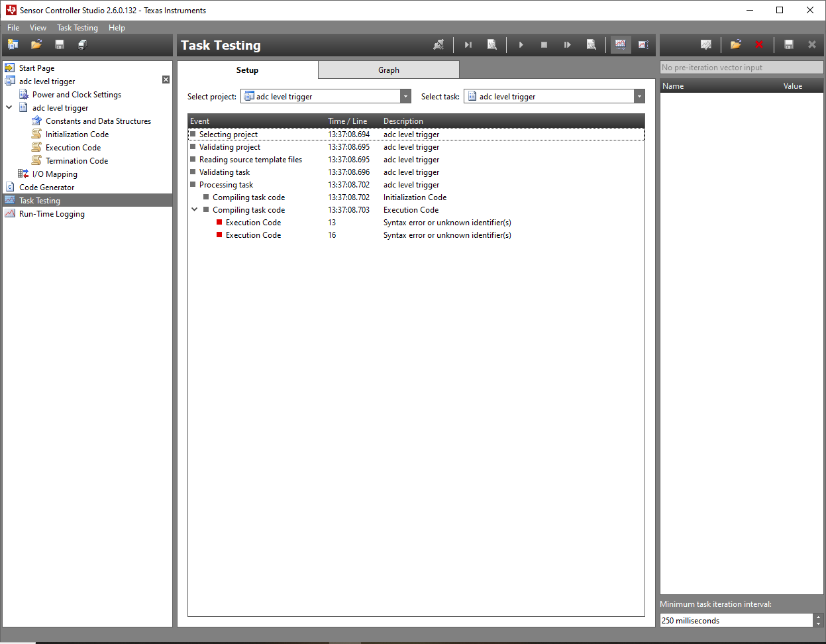Toggle the highlighted graph scroll mode icon

[621, 44]
